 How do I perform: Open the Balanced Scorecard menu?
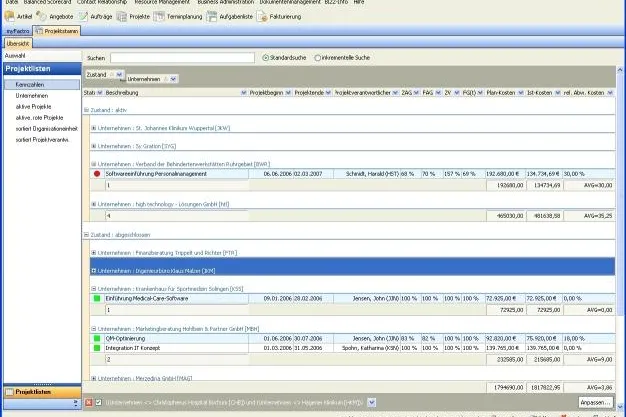(x=47, y=2)
